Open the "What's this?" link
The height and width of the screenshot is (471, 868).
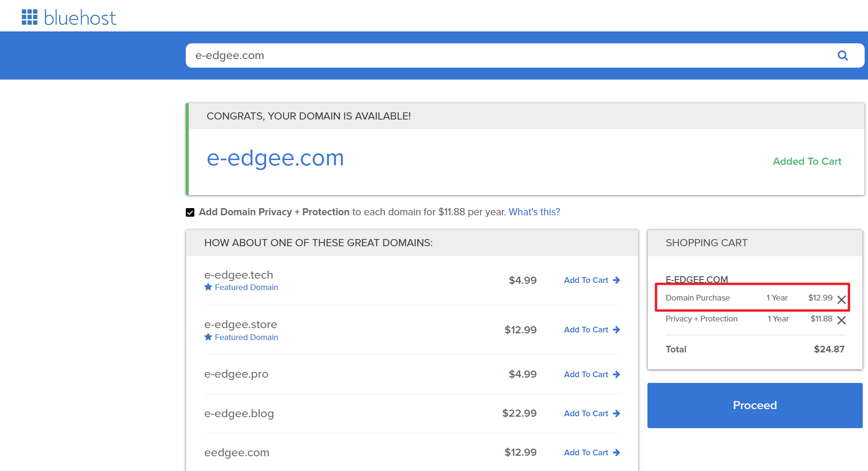pyautogui.click(x=534, y=212)
